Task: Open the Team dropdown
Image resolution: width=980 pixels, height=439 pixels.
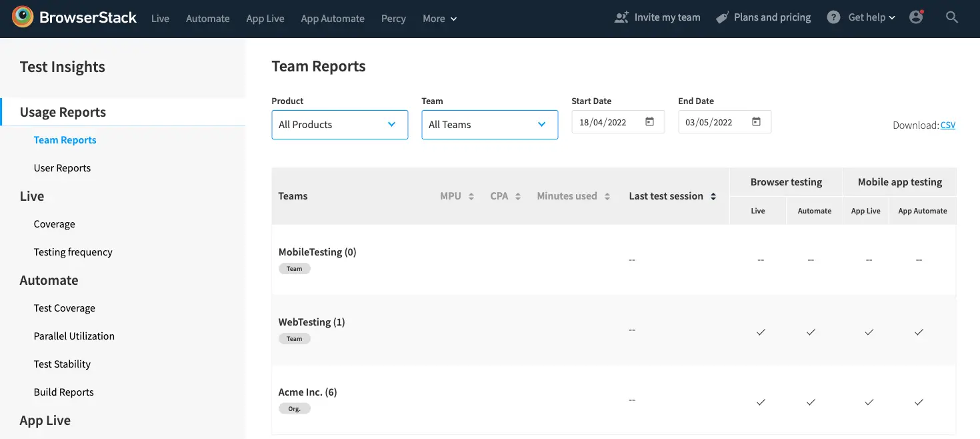Action: pos(489,125)
